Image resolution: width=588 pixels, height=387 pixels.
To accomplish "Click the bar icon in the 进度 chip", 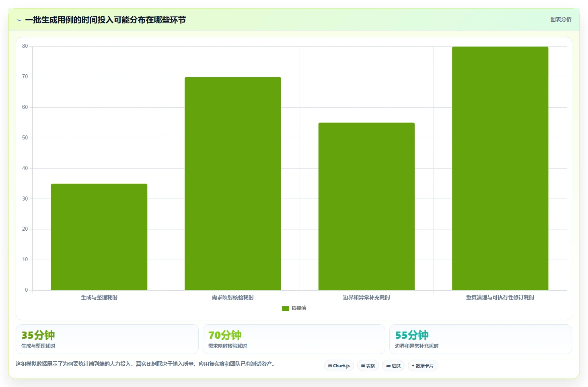I will 388,366.
